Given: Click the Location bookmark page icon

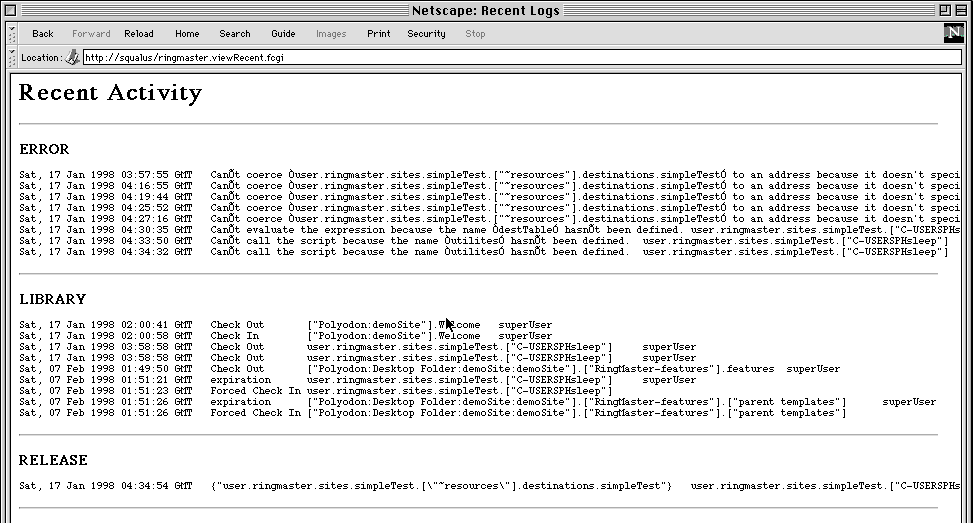Looking at the screenshot, I should pos(72,58).
